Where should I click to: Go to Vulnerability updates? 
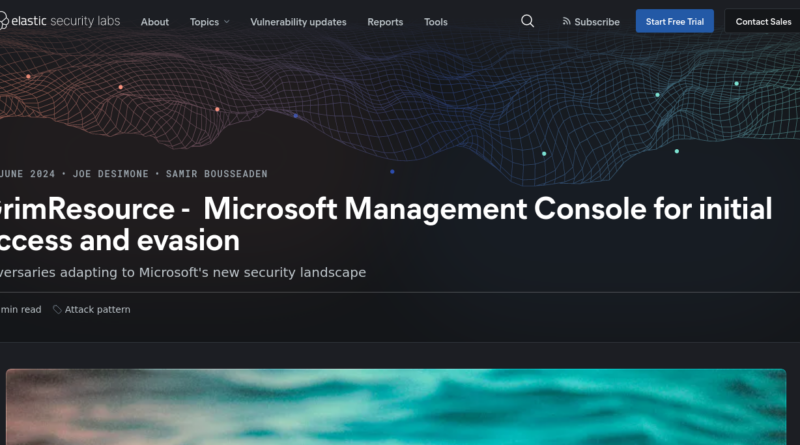[298, 22]
